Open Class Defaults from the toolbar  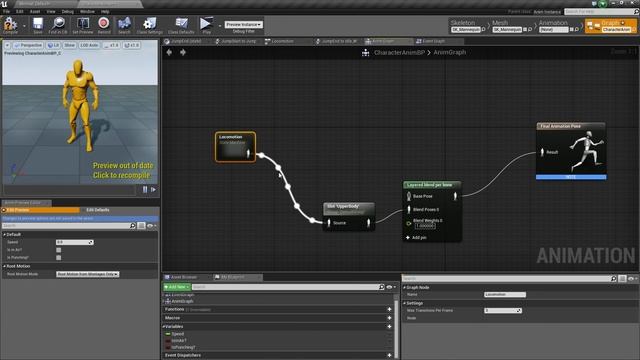(181, 25)
